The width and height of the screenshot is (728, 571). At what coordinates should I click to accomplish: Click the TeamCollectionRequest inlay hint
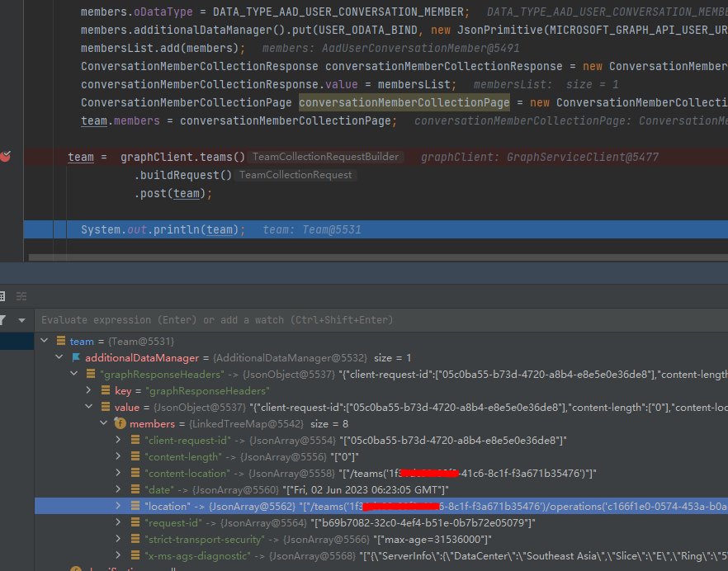[x=295, y=175]
